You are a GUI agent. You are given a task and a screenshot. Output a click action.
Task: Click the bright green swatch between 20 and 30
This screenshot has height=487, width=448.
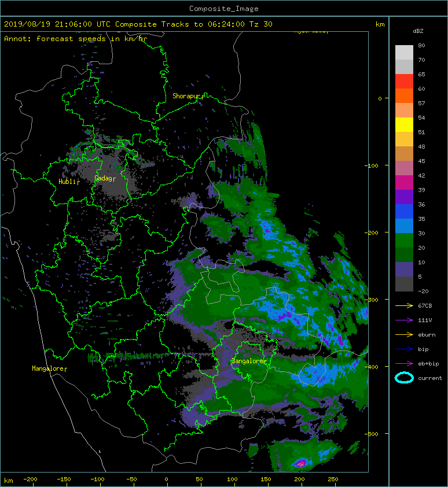pyautogui.click(x=404, y=240)
